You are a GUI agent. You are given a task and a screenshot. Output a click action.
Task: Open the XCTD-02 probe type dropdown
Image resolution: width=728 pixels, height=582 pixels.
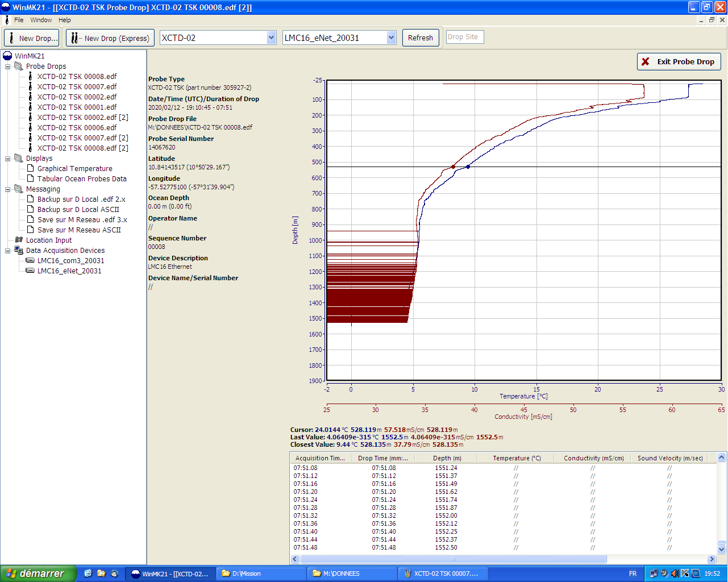271,38
